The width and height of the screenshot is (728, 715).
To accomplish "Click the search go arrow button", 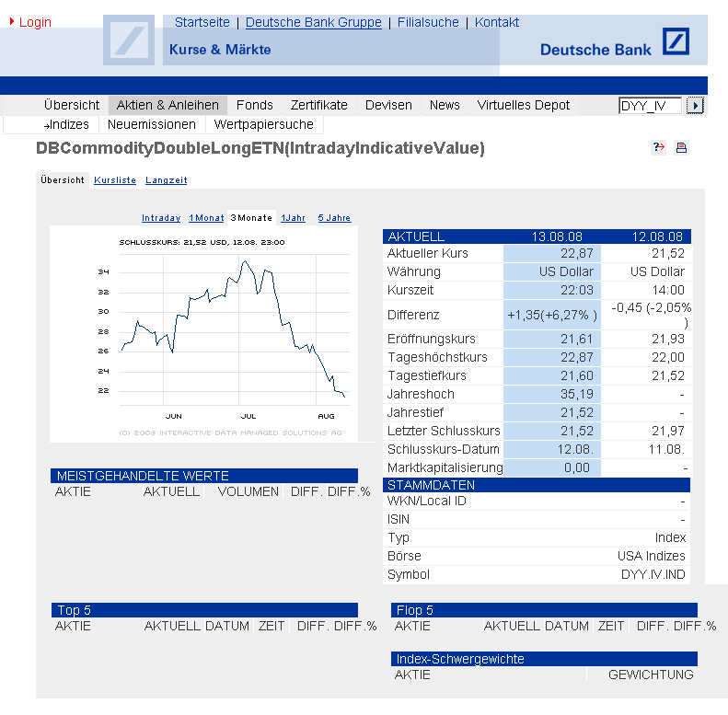I will coord(695,106).
